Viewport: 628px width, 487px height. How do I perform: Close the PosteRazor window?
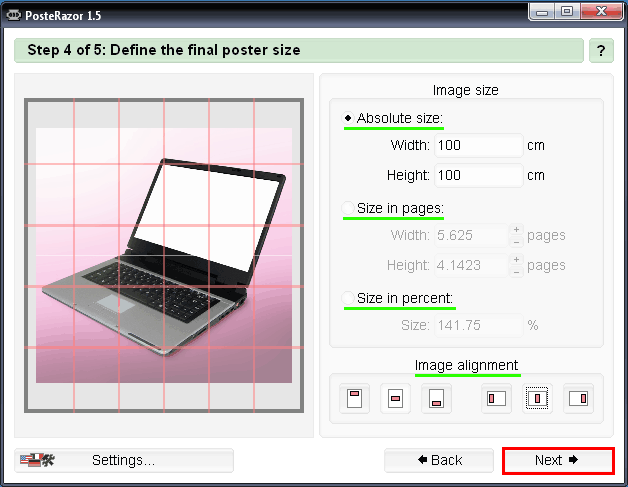[601, 12]
